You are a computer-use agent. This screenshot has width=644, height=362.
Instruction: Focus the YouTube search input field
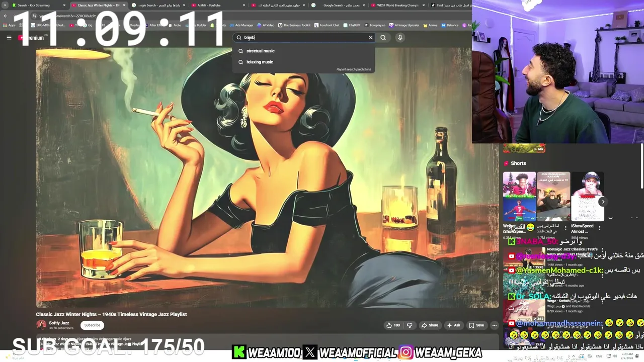click(303, 37)
